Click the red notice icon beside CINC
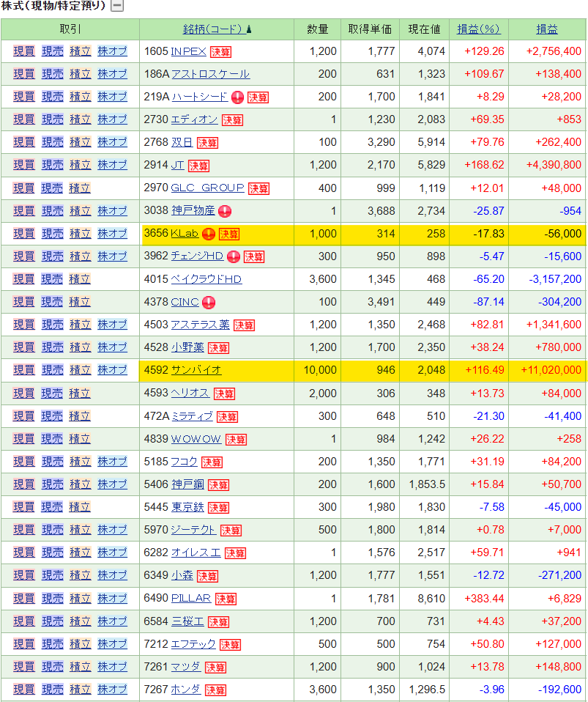This screenshot has height=702, width=588. [x=209, y=303]
